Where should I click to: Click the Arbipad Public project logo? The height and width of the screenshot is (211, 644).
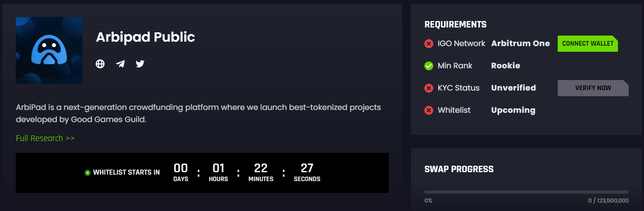click(x=49, y=50)
